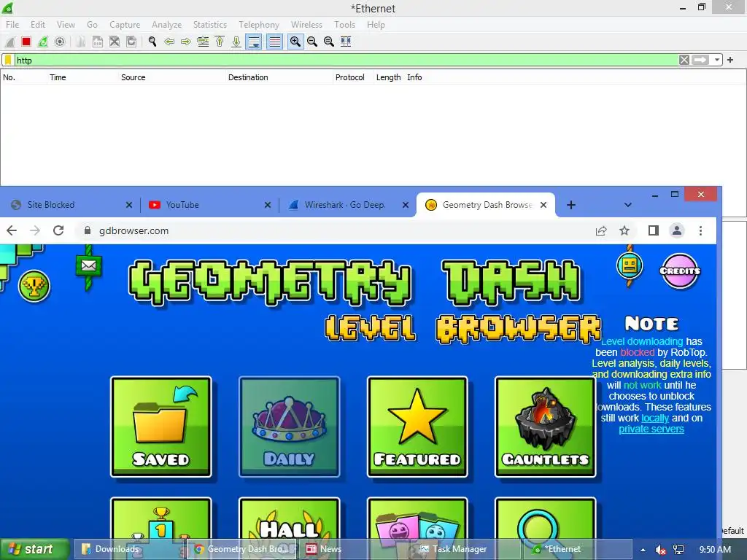Click the Windows start button
Screen dimensions: 747x560
[x=35, y=549]
